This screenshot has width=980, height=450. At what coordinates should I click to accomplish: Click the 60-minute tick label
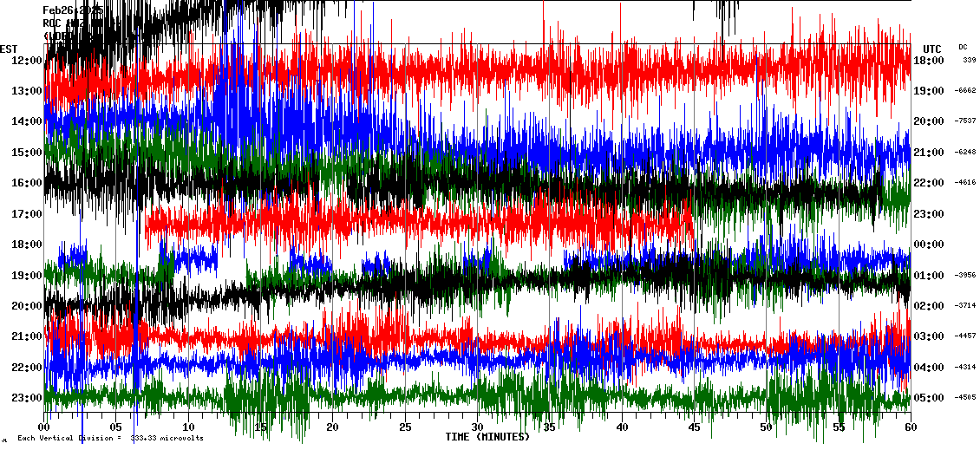coord(910,427)
